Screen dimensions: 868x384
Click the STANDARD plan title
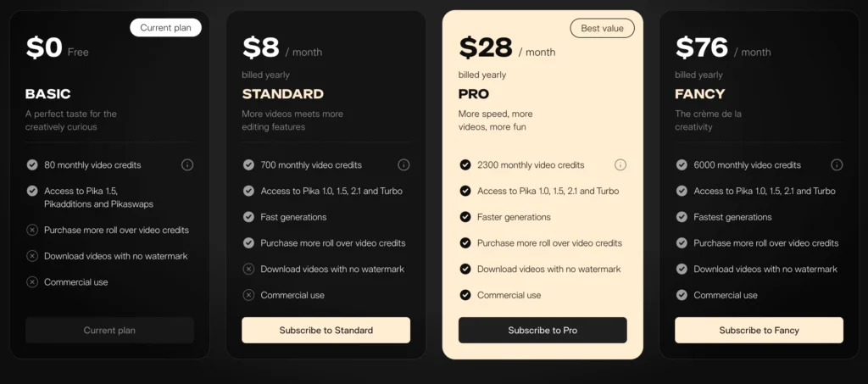tap(283, 94)
